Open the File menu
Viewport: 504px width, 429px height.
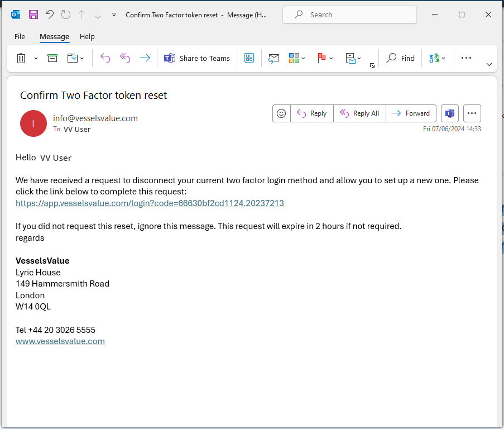20,36
